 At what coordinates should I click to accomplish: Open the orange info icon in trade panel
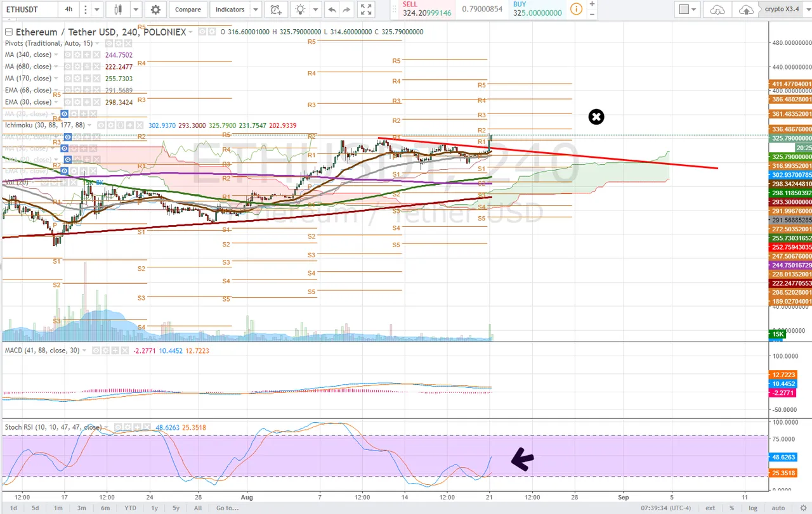[x=576, y=9]
